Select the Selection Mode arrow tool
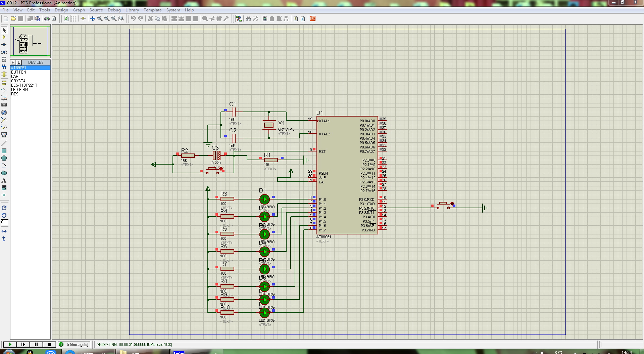Screen dimensions: 644x354 tap(4, 30)
